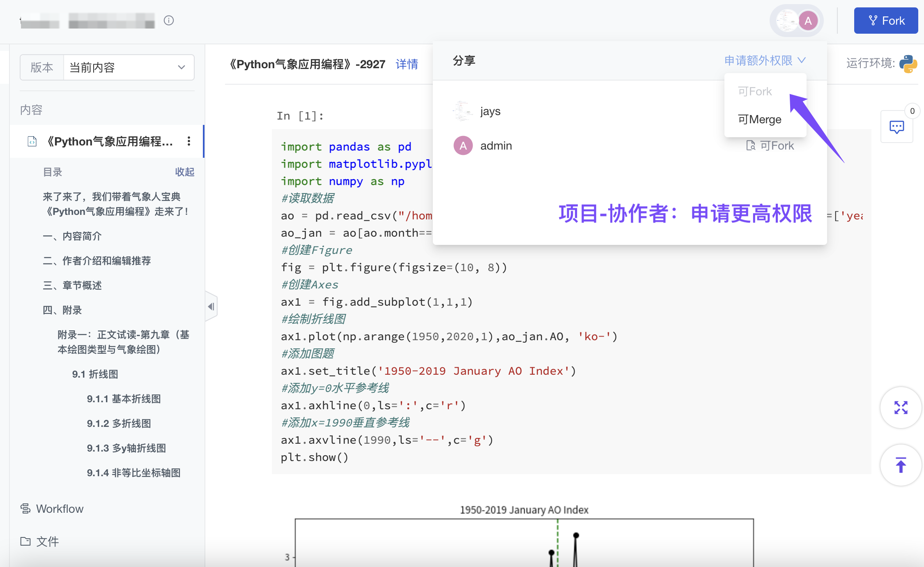Click the scroll-to-top arrow icon
Image resolution: width=924 pixels, height=567 pixels.
pyautogui.click(x=901, y=465)
